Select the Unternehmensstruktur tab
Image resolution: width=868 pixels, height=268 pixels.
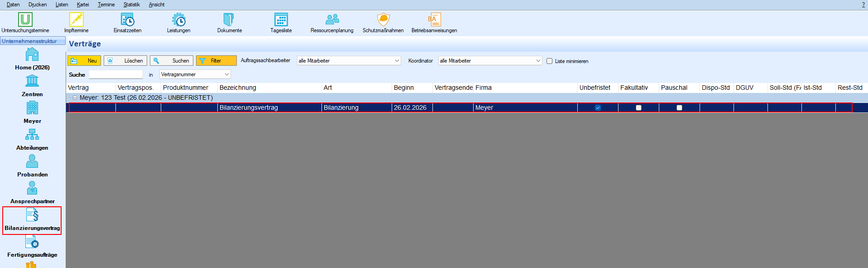pos(33,41)
